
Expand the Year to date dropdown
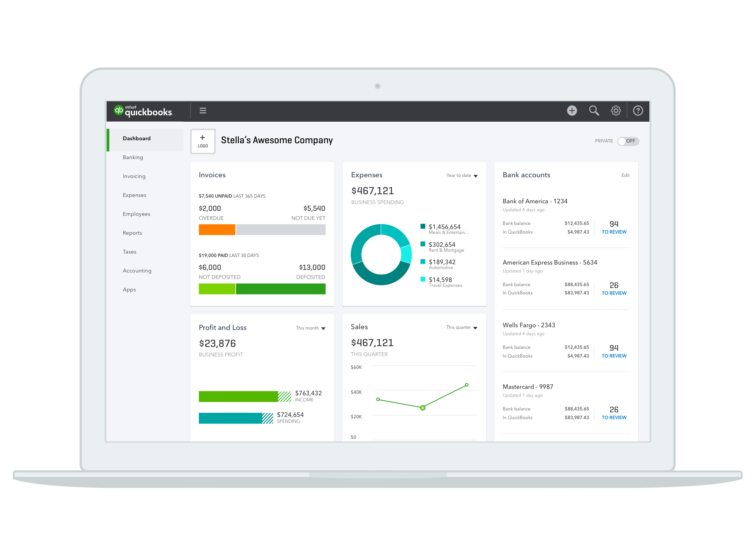(462, 175)
